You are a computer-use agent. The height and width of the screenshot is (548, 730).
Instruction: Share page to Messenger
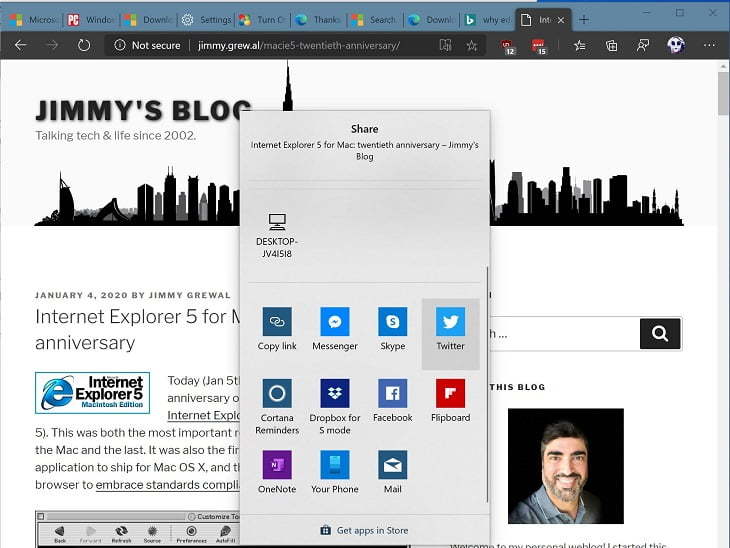click(x=335, y=329)
